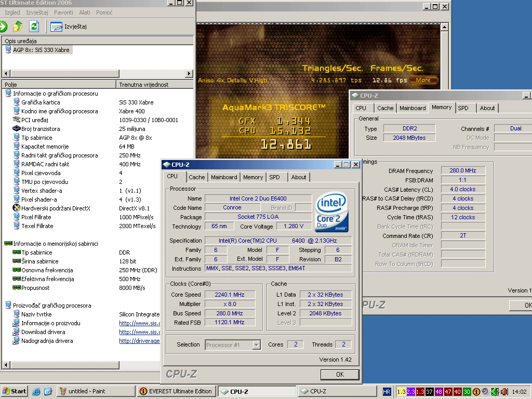Click the Propusnost memory icon
Viewport: 532px width, 399px height.
pos(16,288)
